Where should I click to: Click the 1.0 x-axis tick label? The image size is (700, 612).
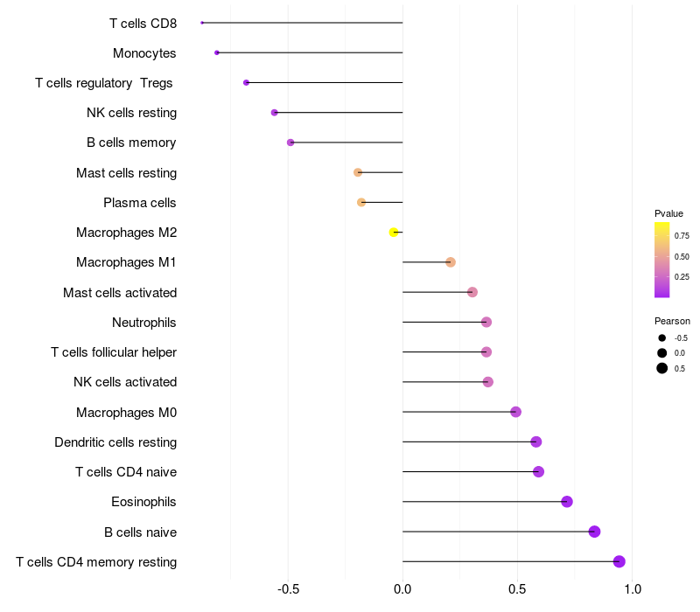(x=632, y=589)
